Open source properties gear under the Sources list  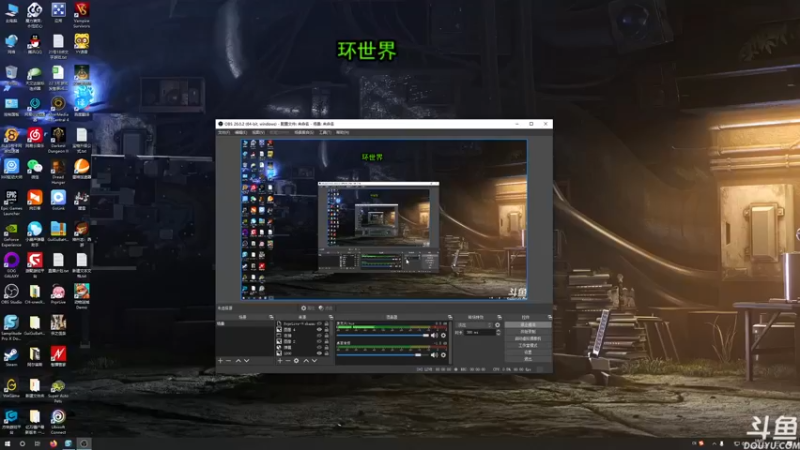(x=296, y=361)
